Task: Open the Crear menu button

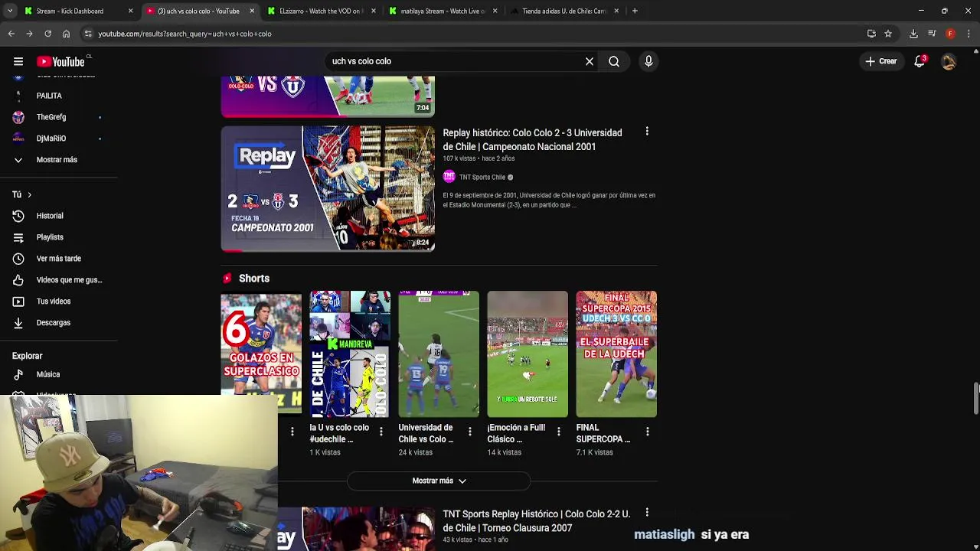Action: click(880, 61)
